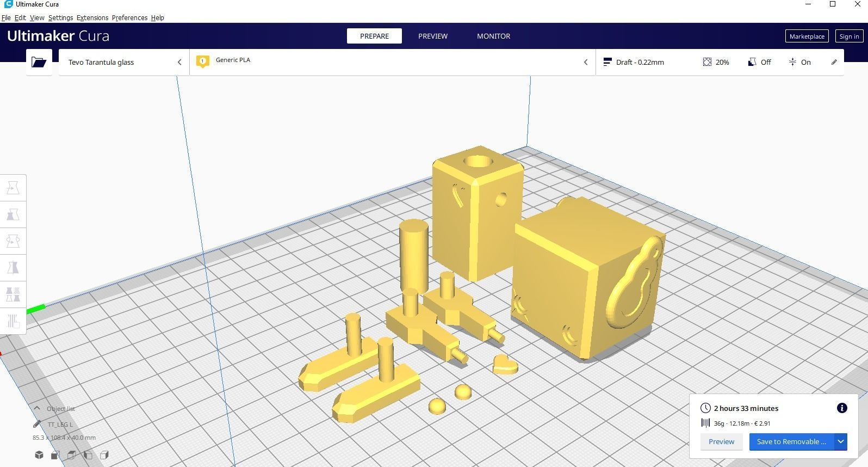This screenshot has width=868, height=467.
Task: Select the Mirror tool in left toolbar
Action: pyautogui.click(x=13, y=268)
